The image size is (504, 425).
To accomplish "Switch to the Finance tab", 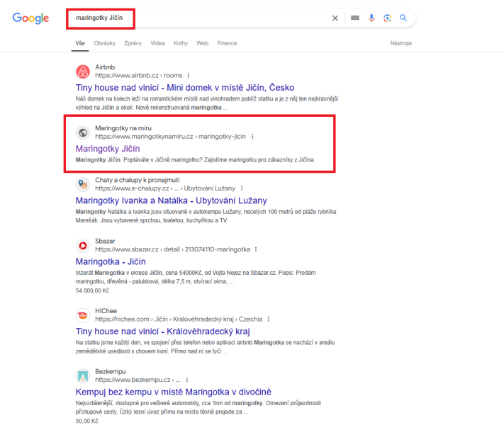I will point(227,43).
